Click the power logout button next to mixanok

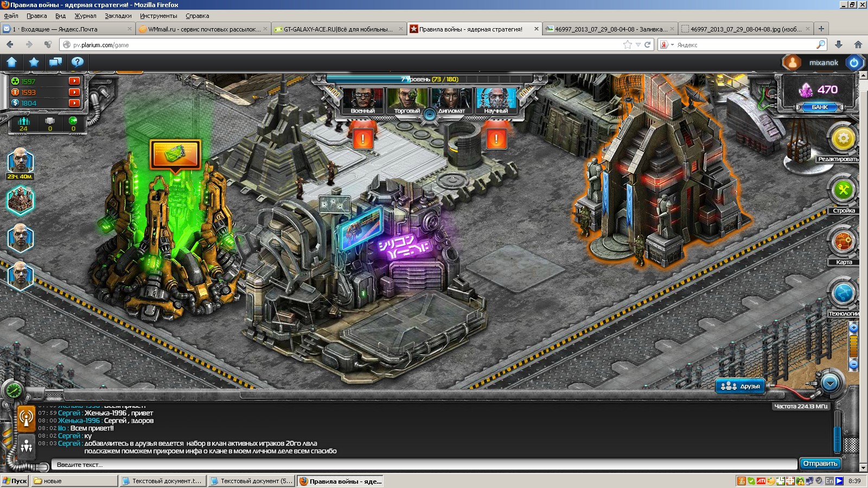[x=854, y=63]
